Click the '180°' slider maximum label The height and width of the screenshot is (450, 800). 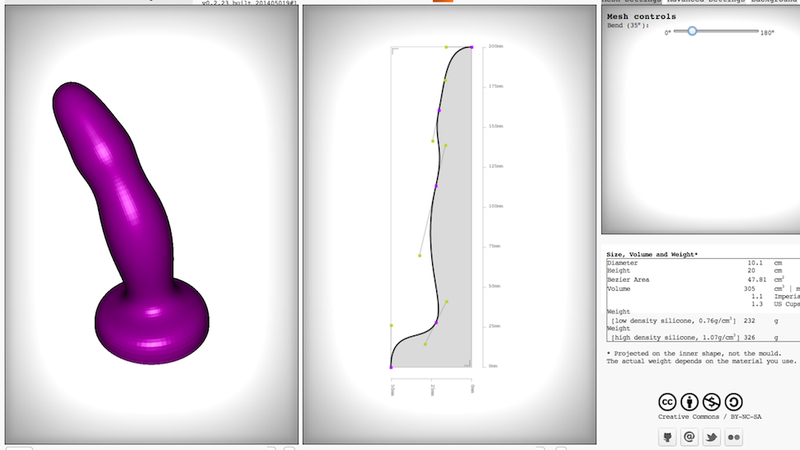767,33
